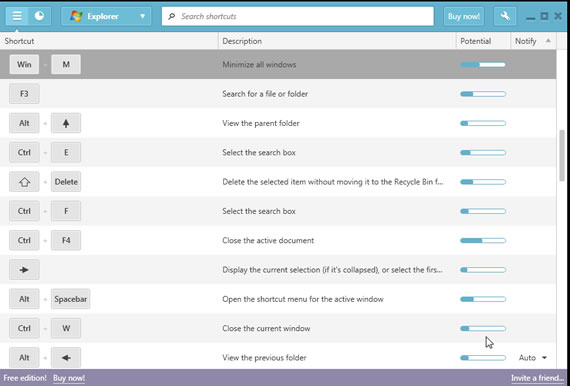Viewport: 570px width, 386px height.
Task: Sort by the Description column header
Action: [x=337, y=41]
